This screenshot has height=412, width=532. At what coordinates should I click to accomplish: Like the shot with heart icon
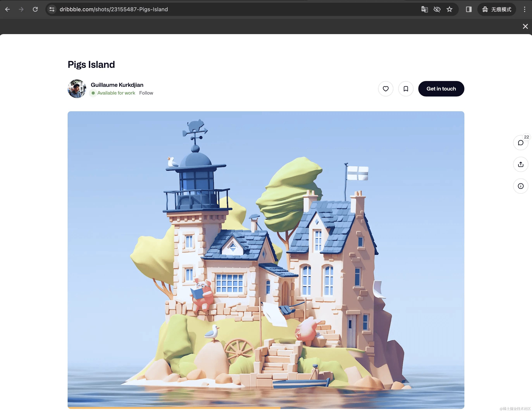coord(385,89)
